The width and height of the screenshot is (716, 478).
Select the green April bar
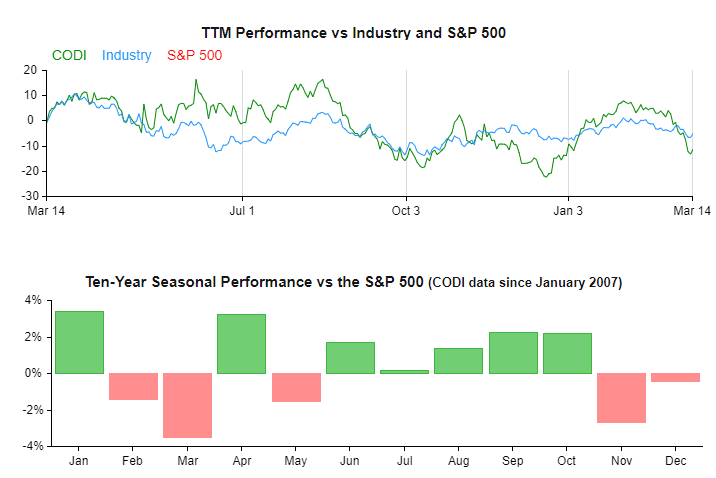click(x=241, y=344)
